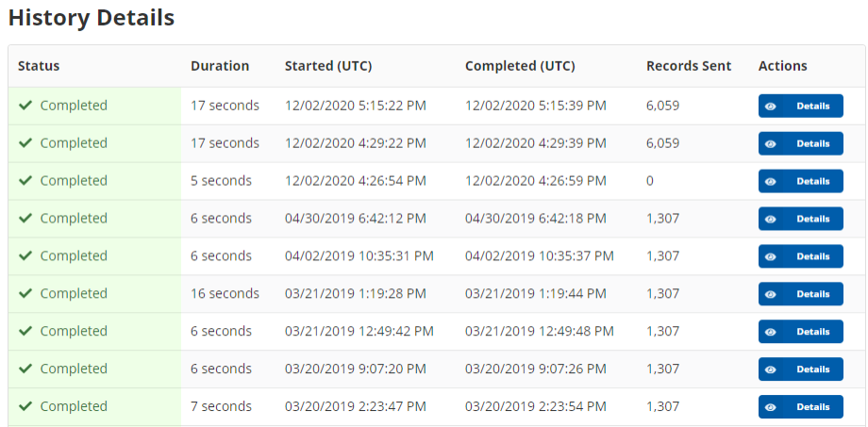The height and width of the screenshot is (427, 868).
Task: Click eye icon for 5:15:22 PM run
Action: (771, 107)
